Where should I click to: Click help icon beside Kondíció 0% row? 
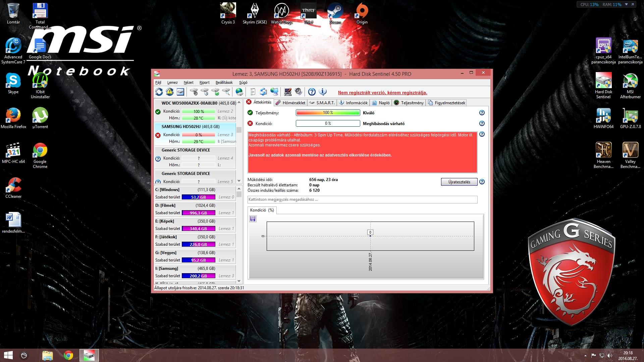pos(482,123)
